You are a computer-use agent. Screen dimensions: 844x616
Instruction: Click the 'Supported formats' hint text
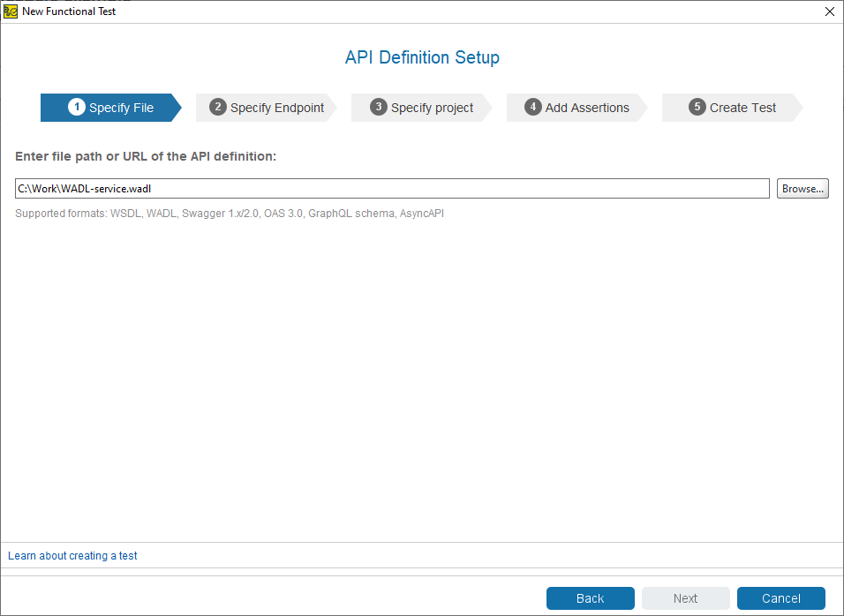230,214
